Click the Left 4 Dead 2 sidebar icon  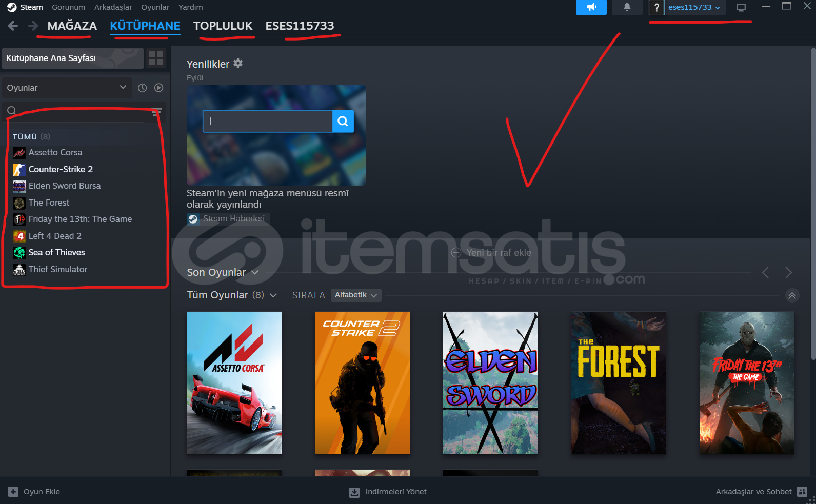[19, 236]
